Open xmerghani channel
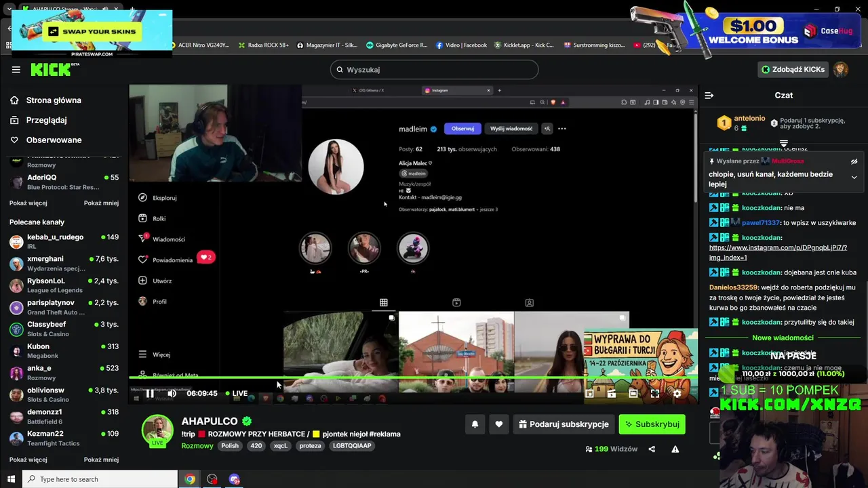Screen dimensions: 868x488 coord(64,263)
